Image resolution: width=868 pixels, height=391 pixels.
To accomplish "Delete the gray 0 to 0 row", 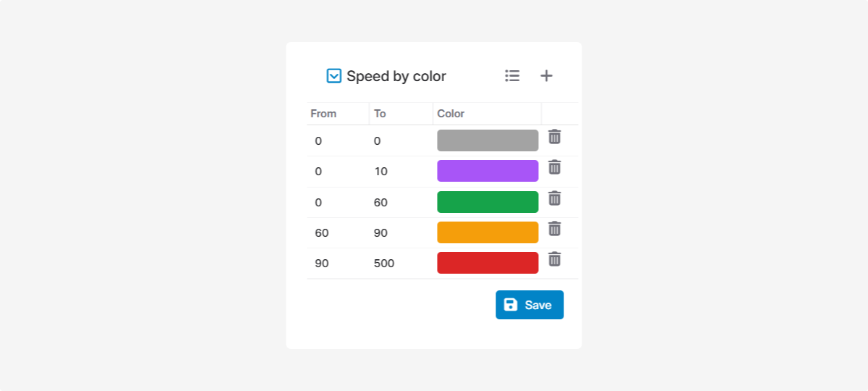I will pos(555,137).
